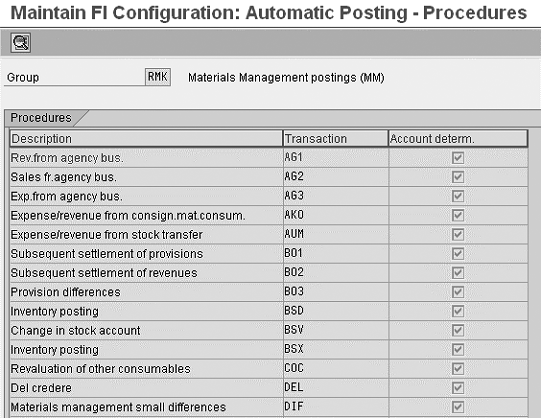Click transaction code BSD cell
The height and width of the screenshot is (418, 541).
pyautogui.click(x=336, y=311)
